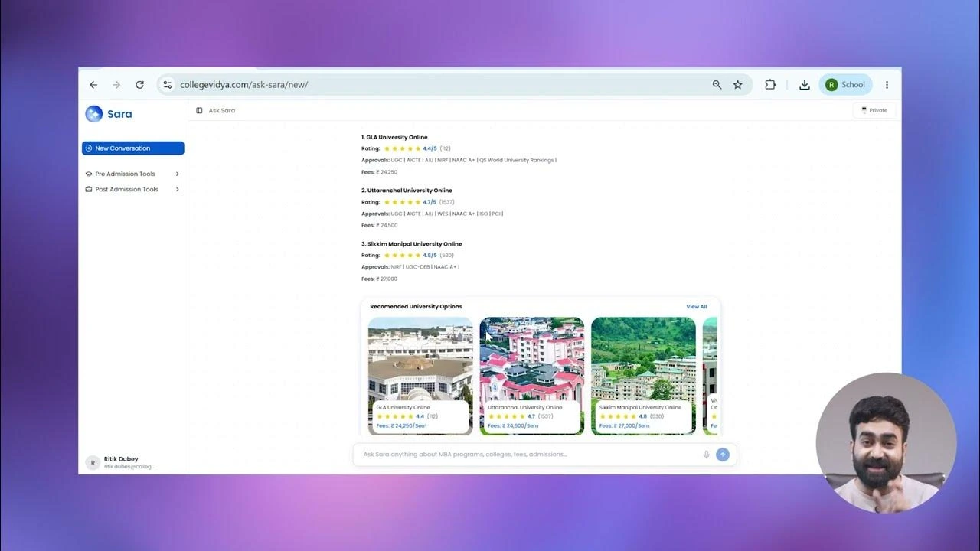Click the zoom magnifier icon in address bar

click(717, 85)
